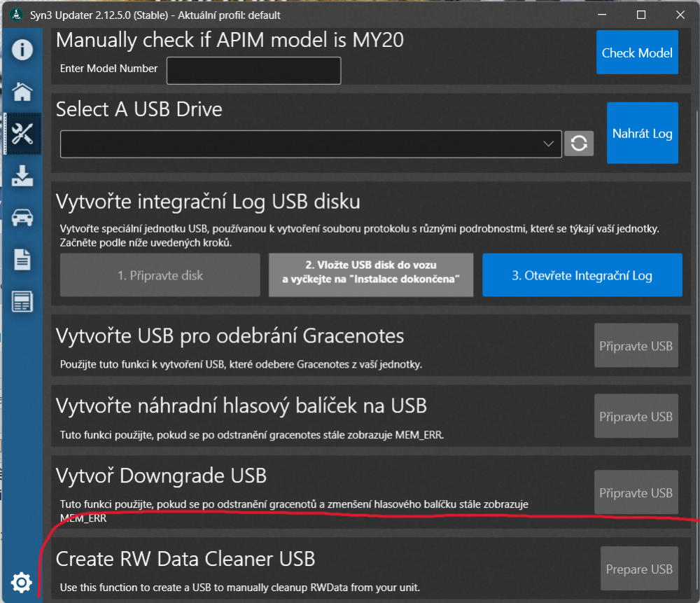Viewport: 700px width, 603px height.
Task: Click Připravte USB for Downgrade USB
Action: [636, 492]
